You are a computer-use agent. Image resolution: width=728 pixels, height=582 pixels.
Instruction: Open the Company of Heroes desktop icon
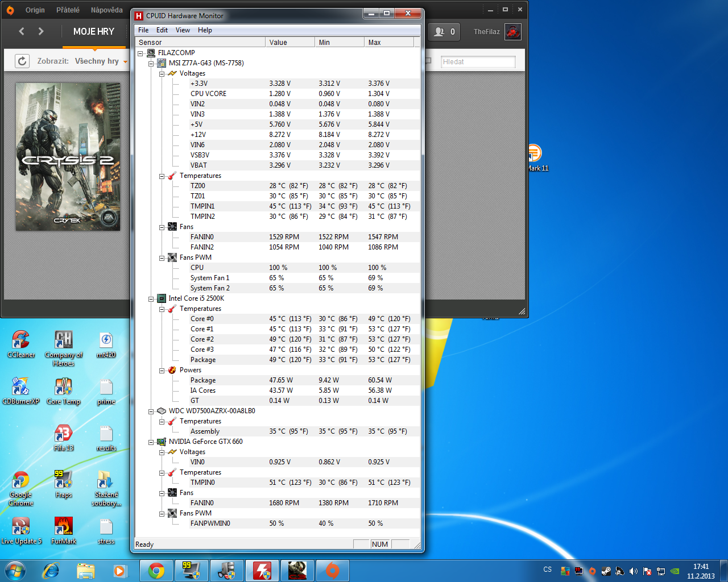coord(64,348)
